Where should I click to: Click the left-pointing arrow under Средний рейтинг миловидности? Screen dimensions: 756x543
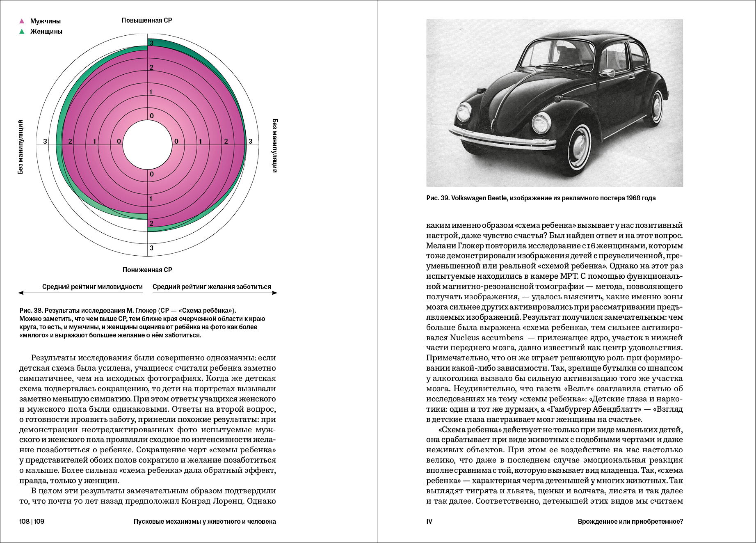[x=21, y=293]
